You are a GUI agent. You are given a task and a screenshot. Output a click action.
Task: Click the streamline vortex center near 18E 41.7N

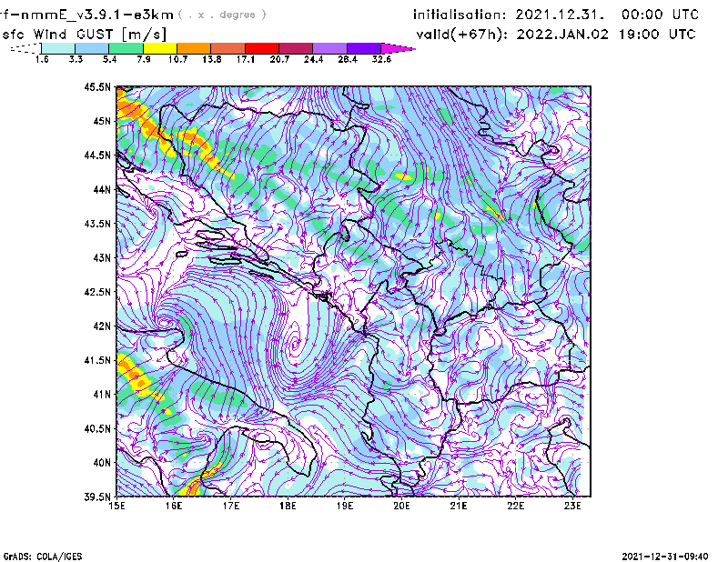(x=294, y=345)
